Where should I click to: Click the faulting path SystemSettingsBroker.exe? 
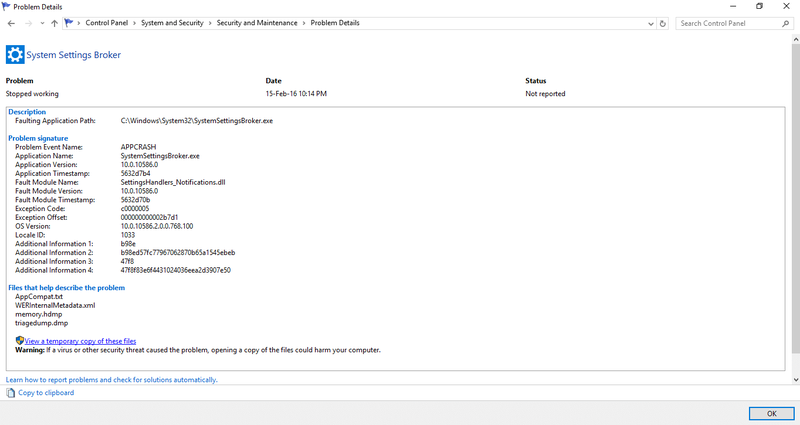(x=196, y=121)
